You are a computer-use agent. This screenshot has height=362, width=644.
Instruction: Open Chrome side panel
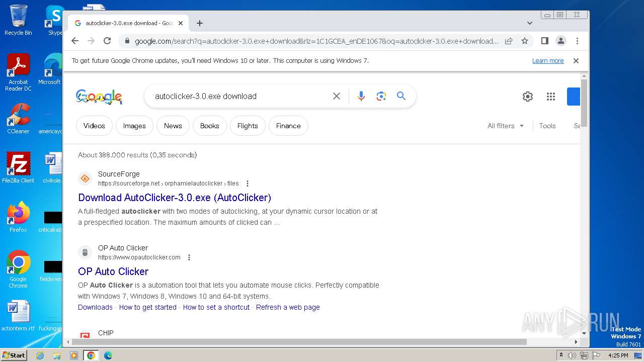544,41
